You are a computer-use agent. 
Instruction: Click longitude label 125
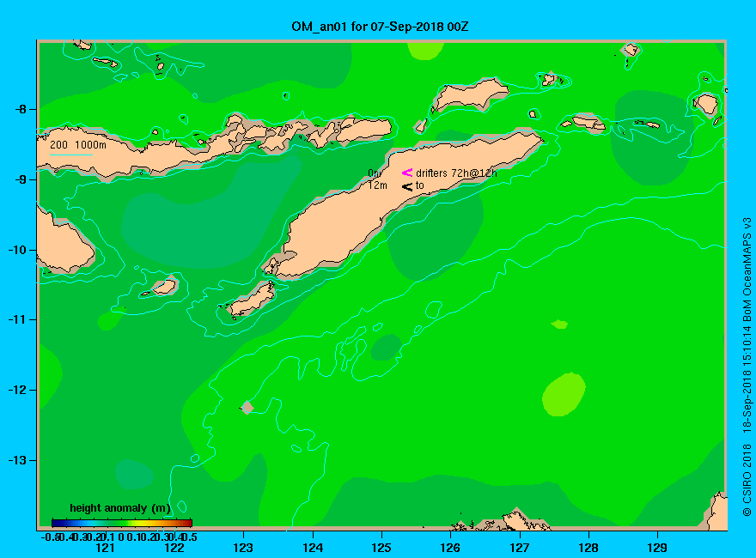point(381,548)
